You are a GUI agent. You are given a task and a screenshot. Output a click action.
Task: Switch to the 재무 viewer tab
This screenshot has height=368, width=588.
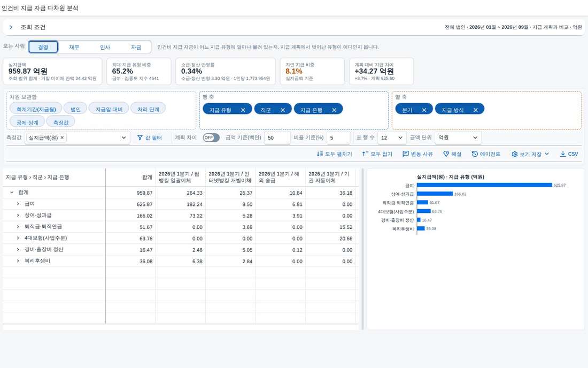click(74, 47)
